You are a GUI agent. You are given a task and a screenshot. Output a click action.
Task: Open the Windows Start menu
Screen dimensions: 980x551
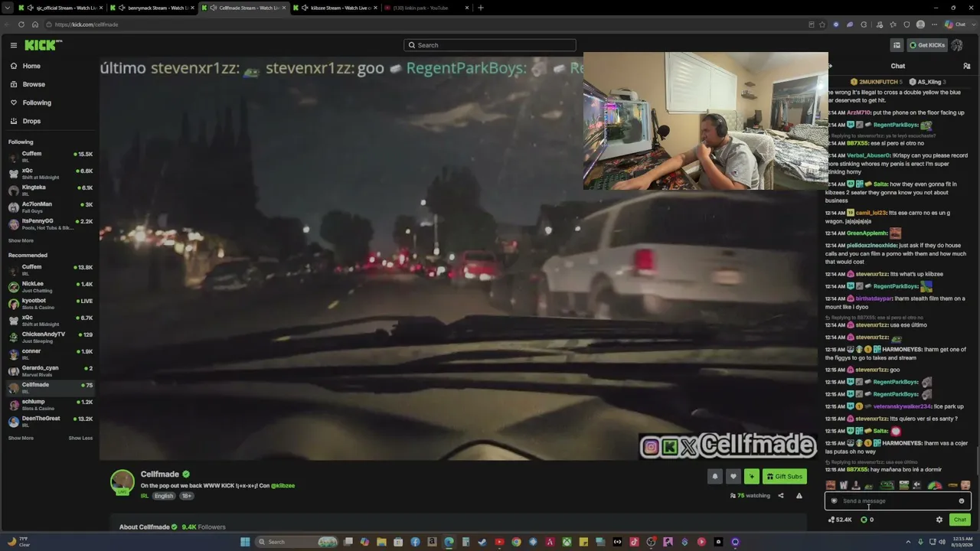click(245, 542)
